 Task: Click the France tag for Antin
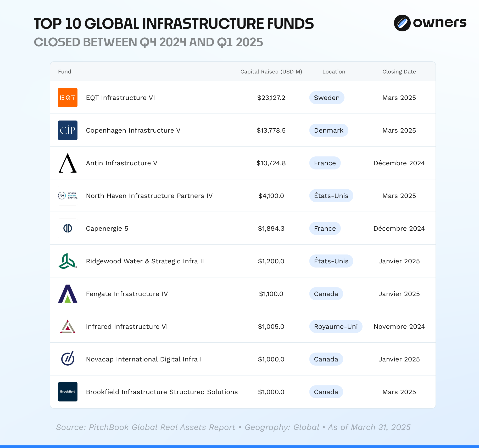click(325, 163)
